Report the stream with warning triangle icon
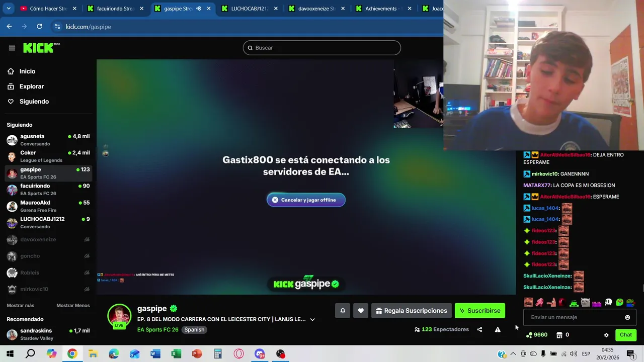The width and height of the screenshot is (644, 362). tap(498, 329)
